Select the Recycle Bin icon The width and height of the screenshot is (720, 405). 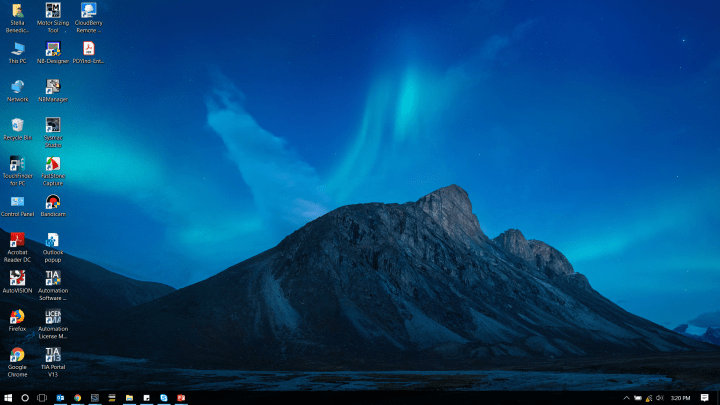click(17, 125)
